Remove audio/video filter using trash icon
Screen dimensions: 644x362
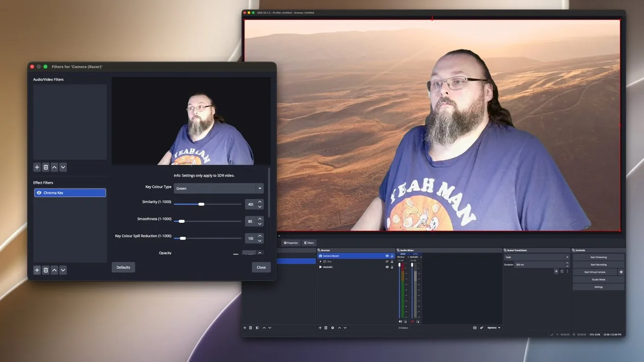pos(46,167)
